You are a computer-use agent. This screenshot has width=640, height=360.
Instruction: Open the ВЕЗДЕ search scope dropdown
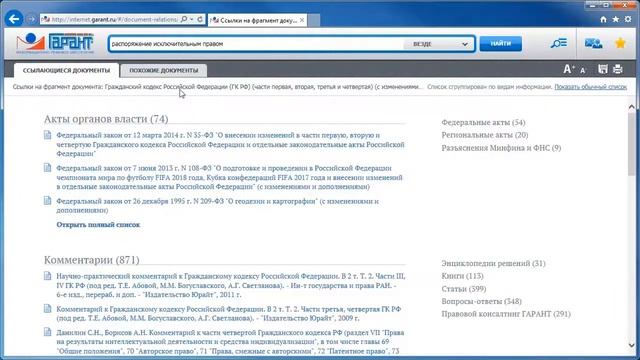point(439,44)
